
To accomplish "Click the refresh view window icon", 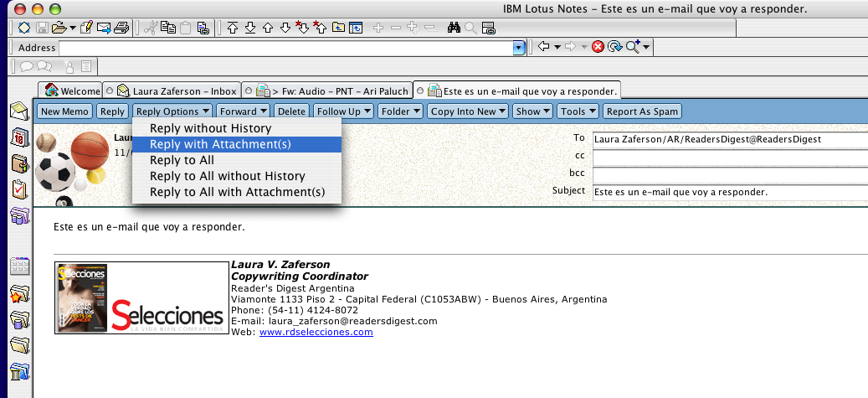I will click(356, 28).
